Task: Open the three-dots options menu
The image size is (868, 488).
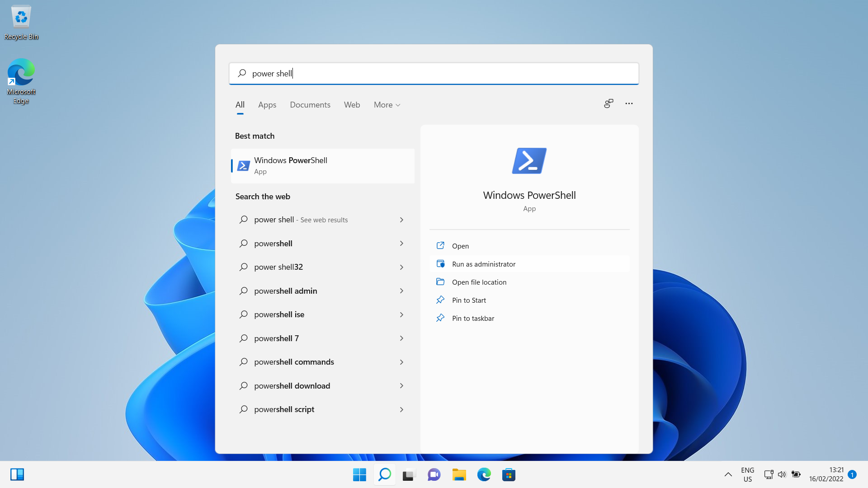Action: click(x=629, y=103)
